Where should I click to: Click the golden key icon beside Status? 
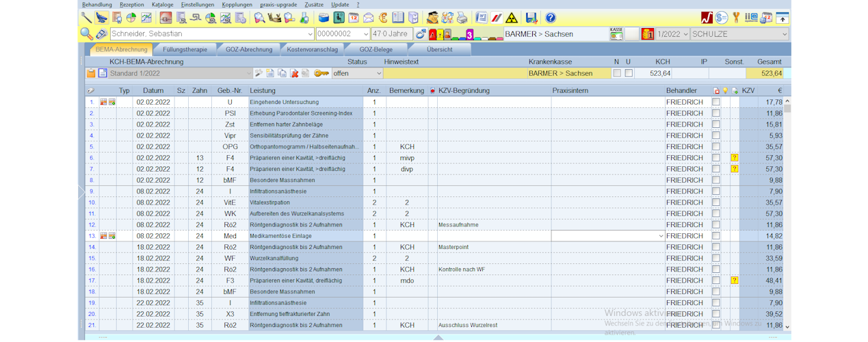coord(321,73)
